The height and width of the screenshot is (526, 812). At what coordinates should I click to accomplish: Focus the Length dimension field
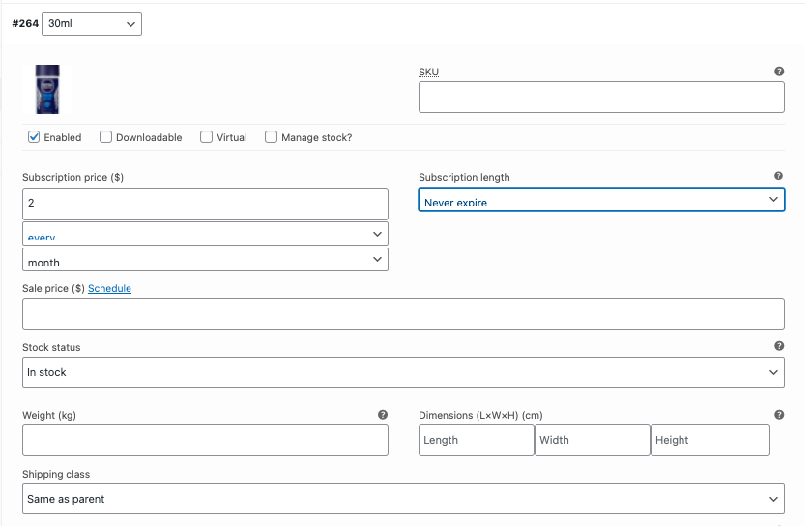pyautogui.click(x=476, y=441)
